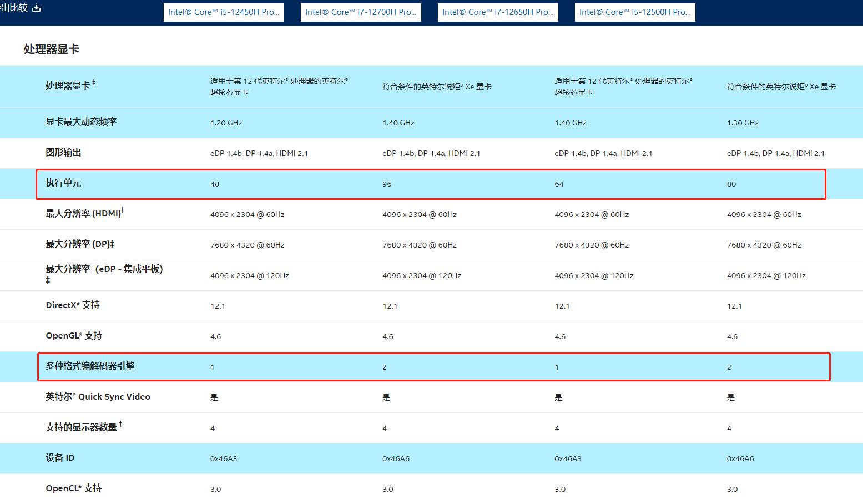Click the OpenCL 支持 row label
Viewport: 863px width, 504px height.
pyautogui.click(x=73, y=487)
